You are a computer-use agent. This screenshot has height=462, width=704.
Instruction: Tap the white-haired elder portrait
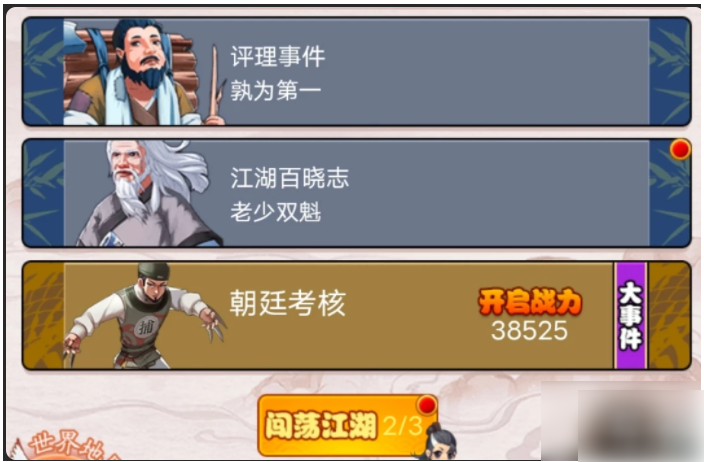(149, 194)
